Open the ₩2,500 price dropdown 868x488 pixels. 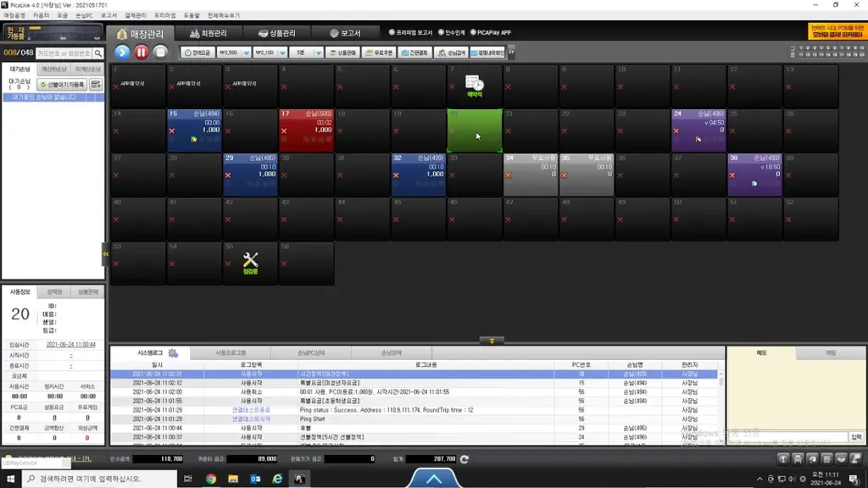pos(247,53)
